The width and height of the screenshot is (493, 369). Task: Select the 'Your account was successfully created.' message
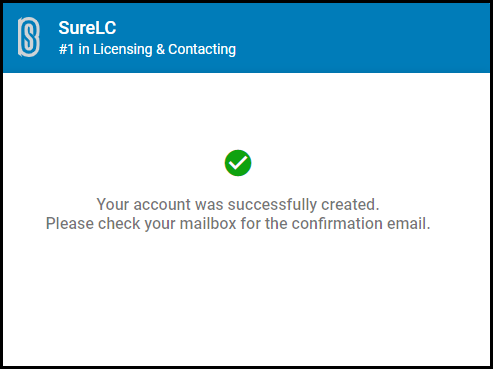tap(238, 204)
